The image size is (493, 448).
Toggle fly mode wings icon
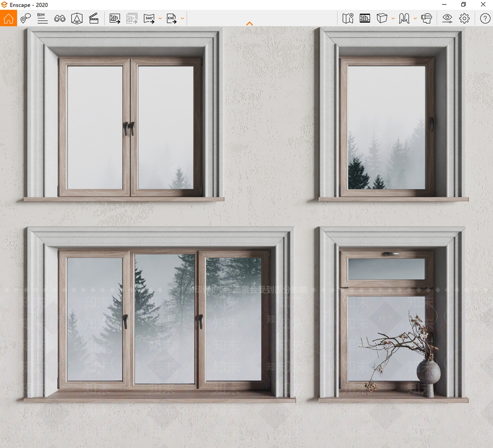404,18
